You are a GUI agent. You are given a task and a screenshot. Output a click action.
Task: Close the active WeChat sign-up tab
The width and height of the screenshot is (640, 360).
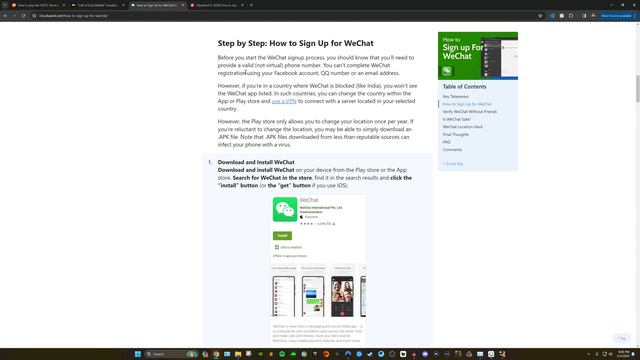pyautogui.click(x=182, y=5)
